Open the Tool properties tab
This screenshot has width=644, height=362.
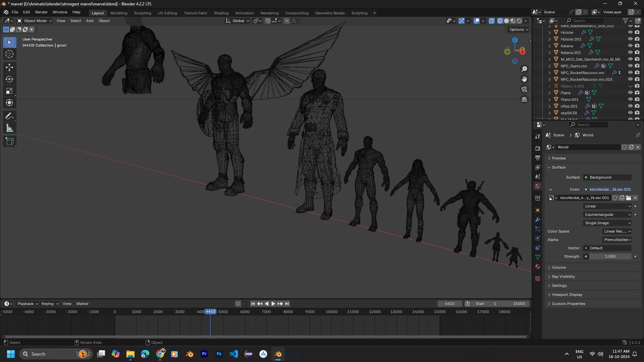point(538,136)
